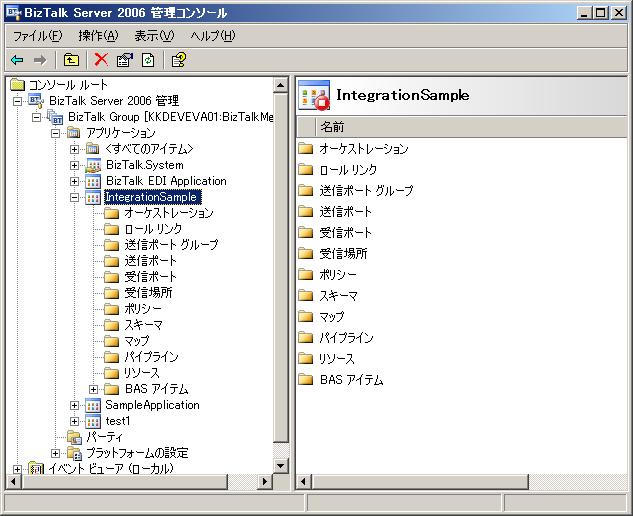Click the パーティ node icon
The width and height of the screenshot is (633, 516).
tap(74, 437)
